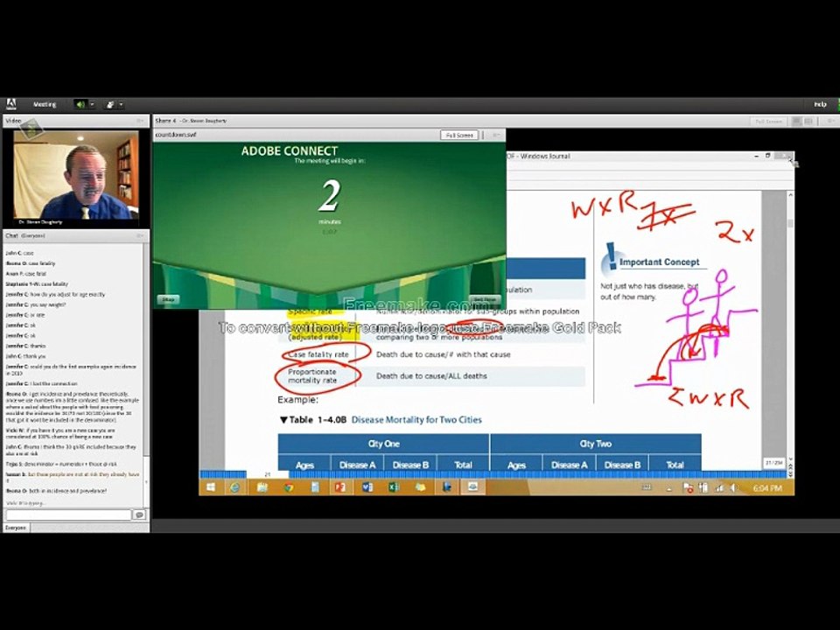Click the volume speaker tray icon
This screenshot has height=630, width=840.
(733, 487)
